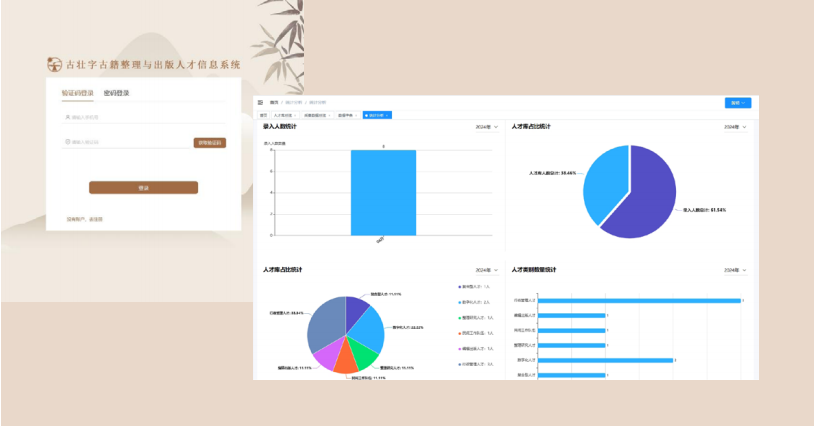Screen dimensions: 814x426
Task: Switch to the 密码登录 tab
Action: [x=116, y=93]
